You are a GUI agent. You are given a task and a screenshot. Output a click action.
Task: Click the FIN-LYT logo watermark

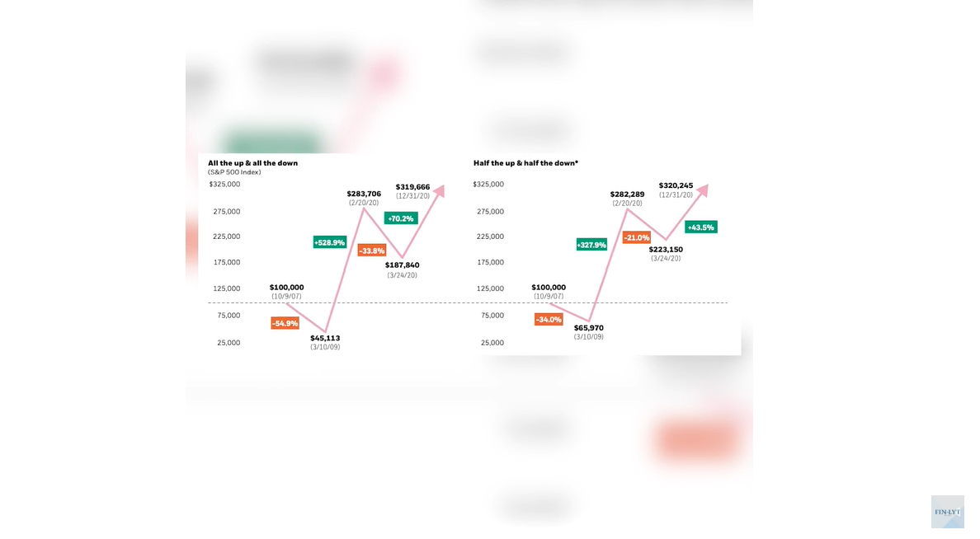coord(947,512)
